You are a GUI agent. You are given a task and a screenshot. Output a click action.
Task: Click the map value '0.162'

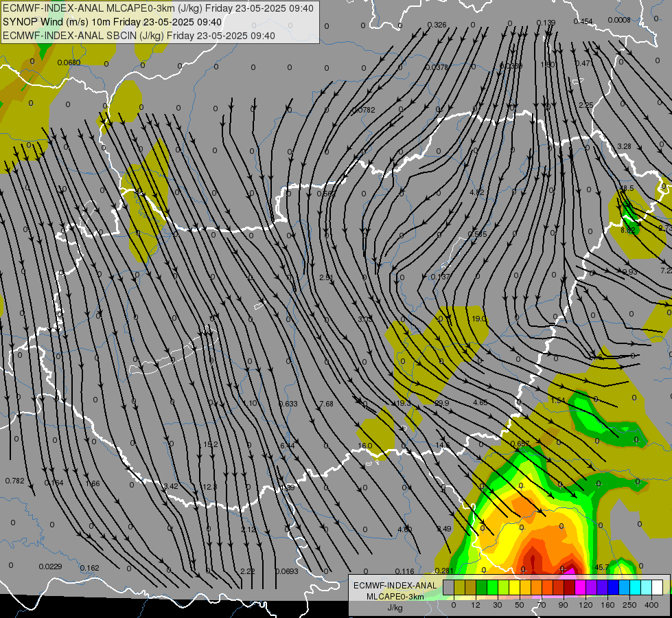pos(89,568)
